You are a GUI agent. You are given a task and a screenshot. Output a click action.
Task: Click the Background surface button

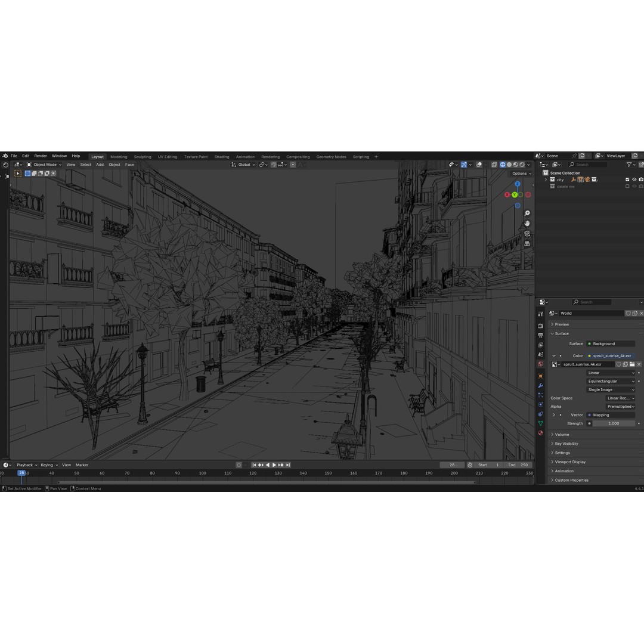[609, 343]
